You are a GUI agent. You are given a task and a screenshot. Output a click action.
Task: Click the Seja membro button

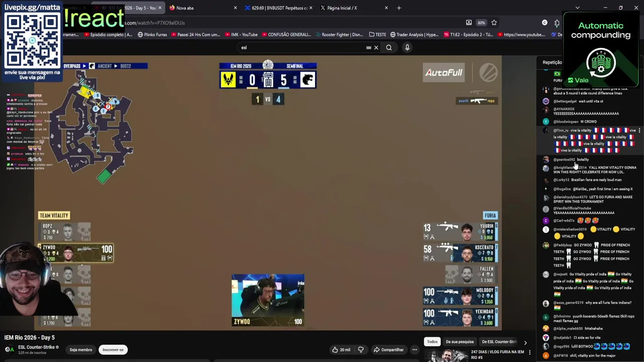tap(81, 349)
